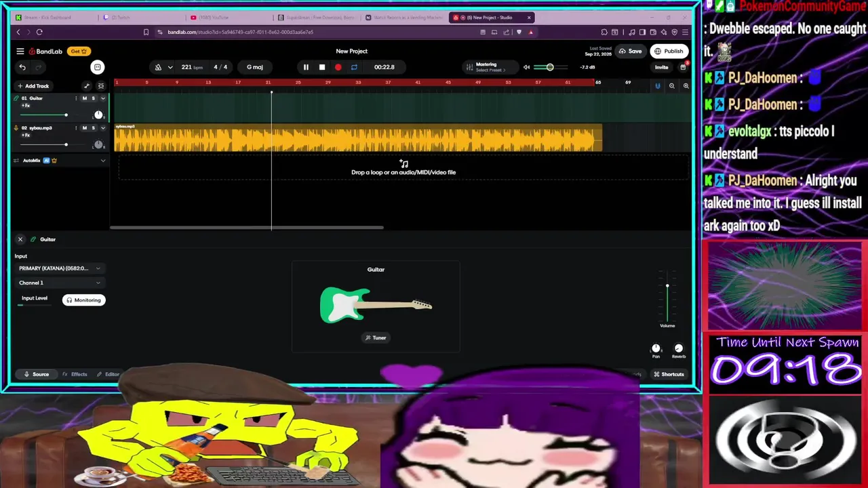Solo the sybau.mp3 track
Screen dimensions: 868x488
tap(94, 128)
